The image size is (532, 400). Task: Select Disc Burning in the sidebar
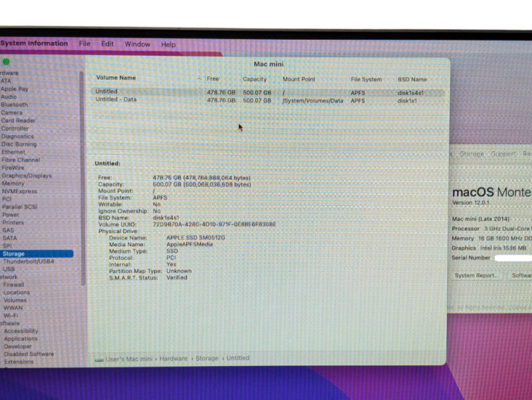(19, 144)
